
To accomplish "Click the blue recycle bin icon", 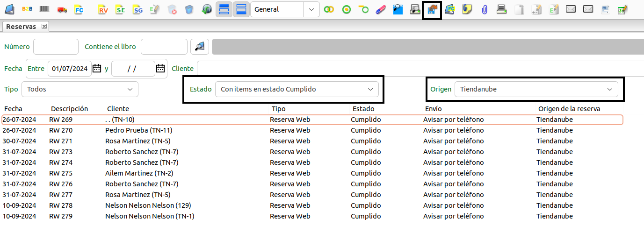I will point(189,9).
